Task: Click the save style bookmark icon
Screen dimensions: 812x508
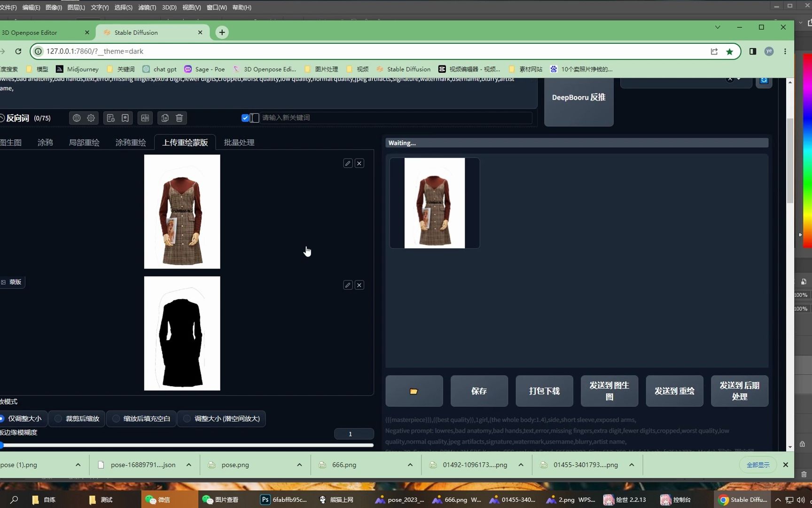Action: pyautogui.click(x=125, y=118)
